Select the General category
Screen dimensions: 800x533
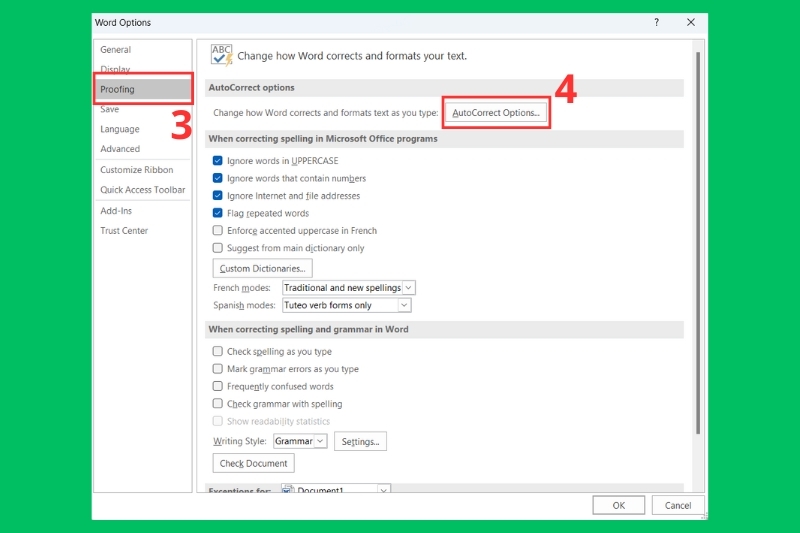click(x=115, y=49)
